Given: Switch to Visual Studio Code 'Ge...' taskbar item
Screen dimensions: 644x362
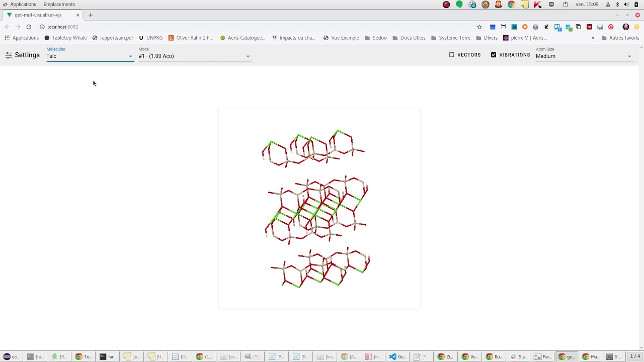Looking at the screenshot, I should point(398,356).
